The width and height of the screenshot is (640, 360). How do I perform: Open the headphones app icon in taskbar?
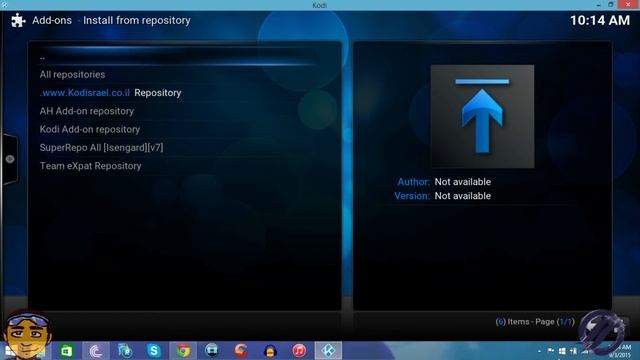coord(270,351)
